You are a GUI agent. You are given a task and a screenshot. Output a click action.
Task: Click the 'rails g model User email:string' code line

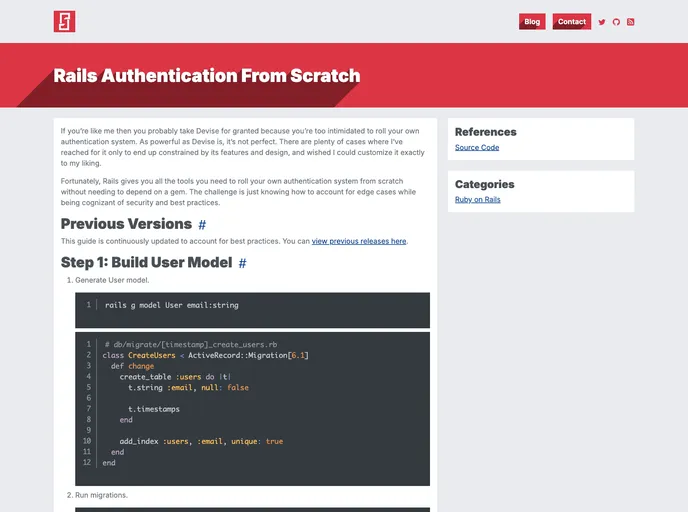pyautogui.click(x=172, y=305)
